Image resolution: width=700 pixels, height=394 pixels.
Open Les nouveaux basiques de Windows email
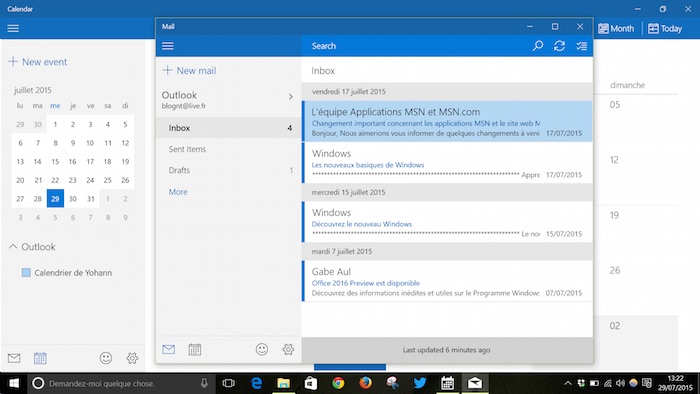pos(447,163)
